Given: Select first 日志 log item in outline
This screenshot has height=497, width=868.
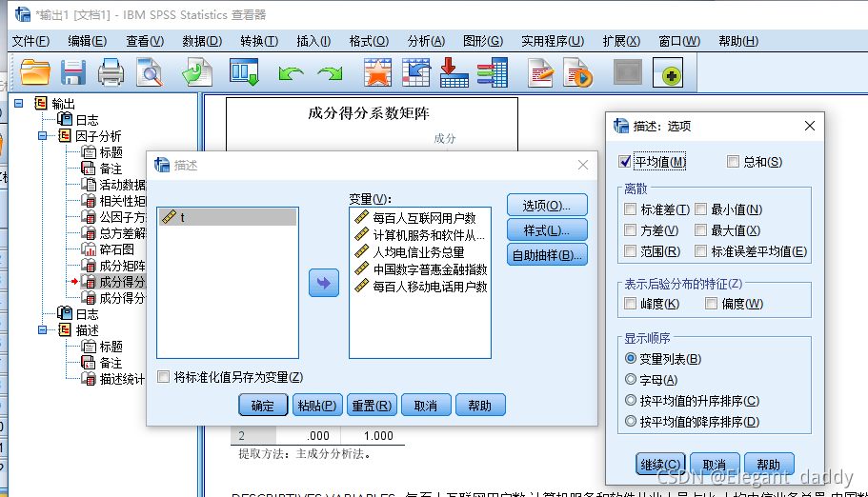Looking at the screenshot, I should [87, 120].
